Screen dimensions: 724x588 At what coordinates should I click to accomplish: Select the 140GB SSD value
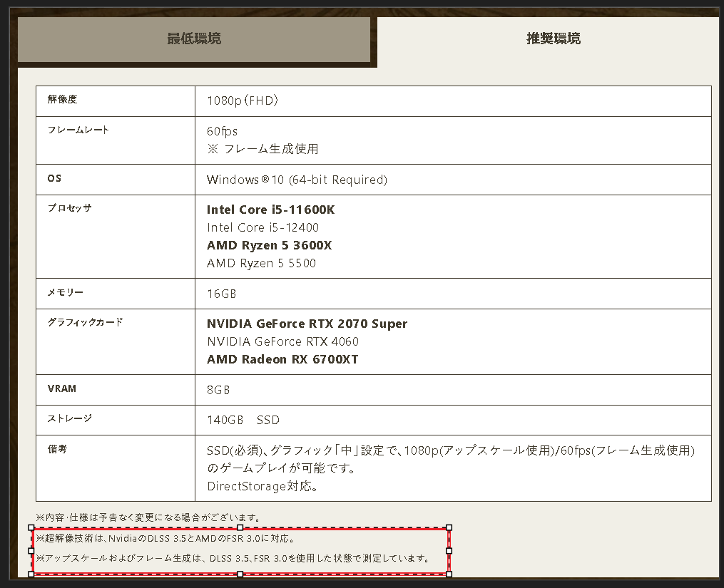pos(243,420)
